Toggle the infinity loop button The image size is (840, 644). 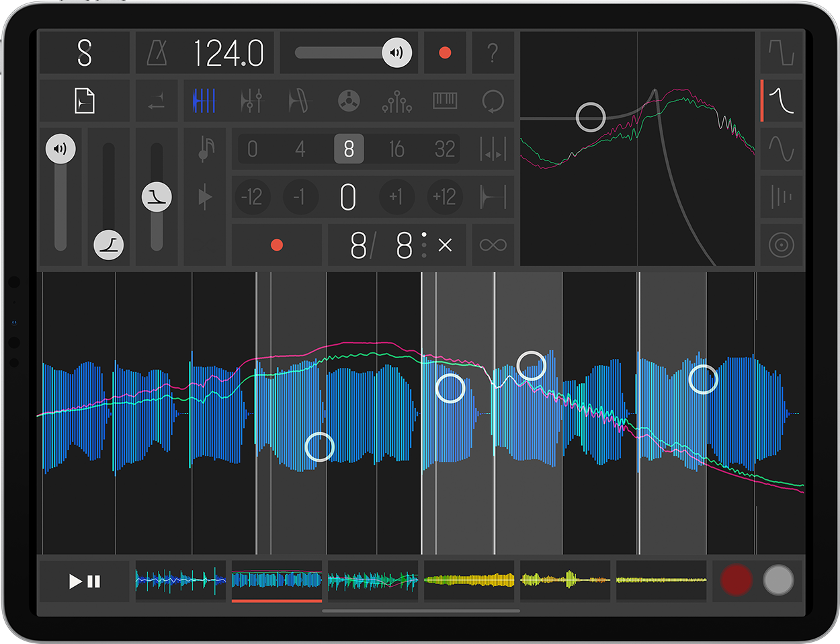[493, 245]
